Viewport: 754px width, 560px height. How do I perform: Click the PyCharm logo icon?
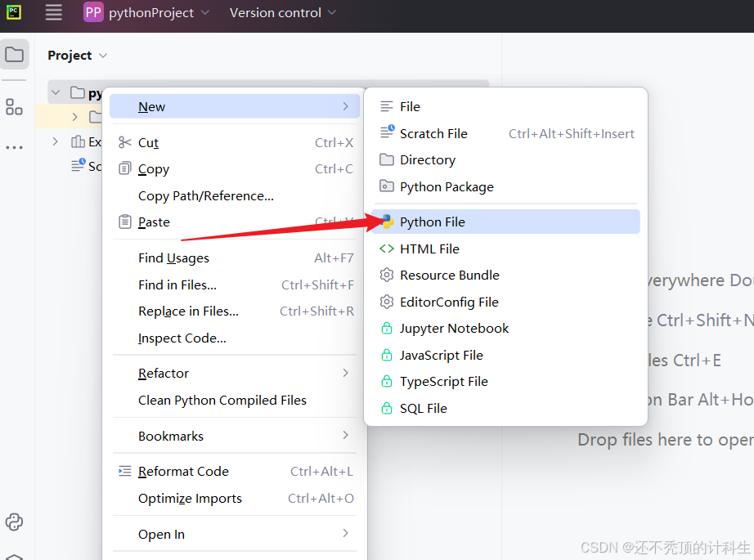[14, 12]
